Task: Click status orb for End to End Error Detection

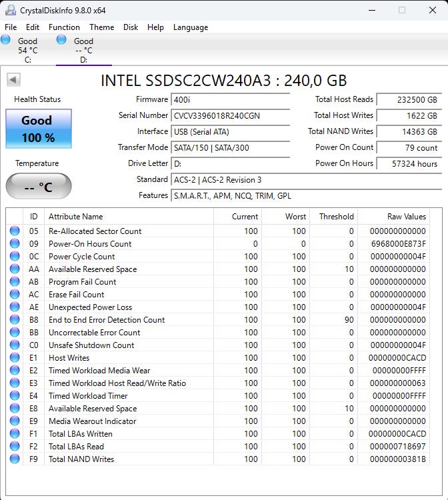Action: pos(15,319)
